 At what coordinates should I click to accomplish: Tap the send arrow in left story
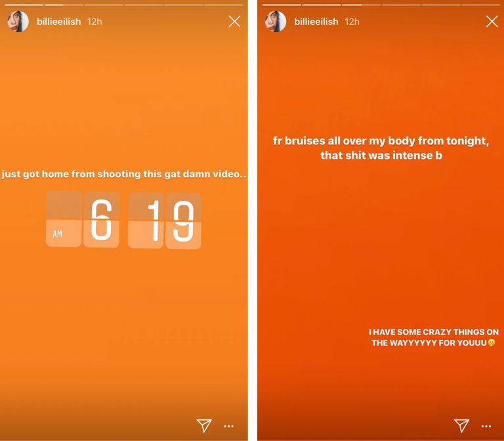pyautogui.click(x=204, y=425)
